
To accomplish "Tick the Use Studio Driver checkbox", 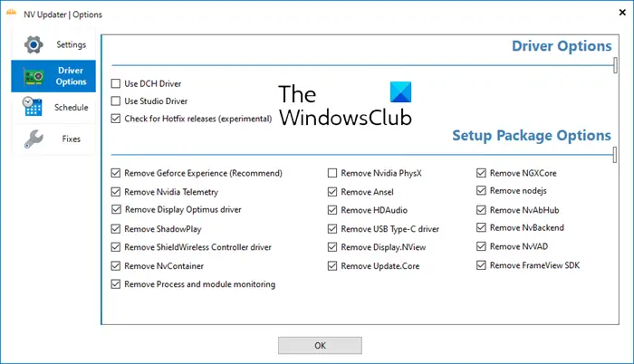I will [115, 101].
